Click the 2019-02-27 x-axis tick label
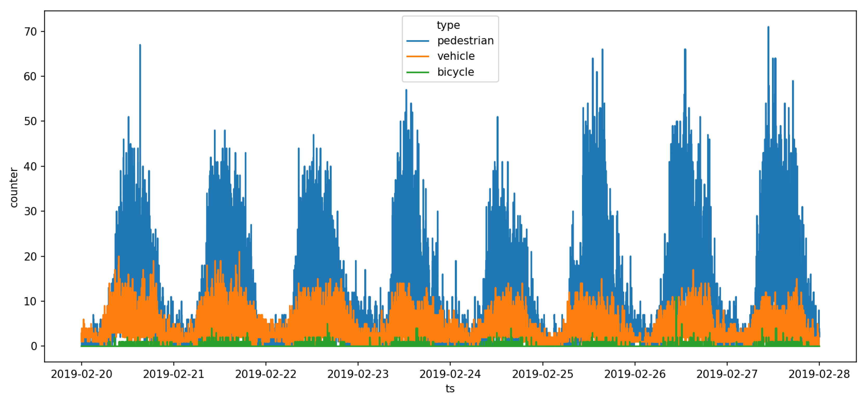The width and height of the screenshot is (868, 402). click(x=727, y=374)
